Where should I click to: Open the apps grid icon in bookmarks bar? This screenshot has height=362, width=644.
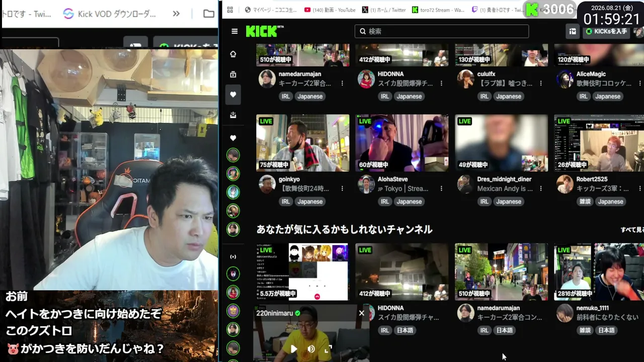230,10
